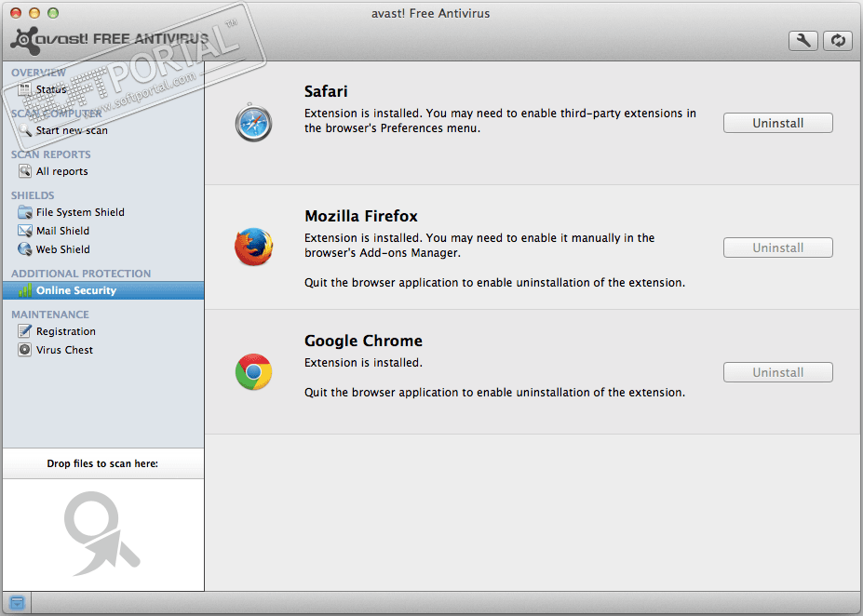This screenshot has width=863, height=616.
Task: Click the Safari compass icon
Action: point(253,123)
